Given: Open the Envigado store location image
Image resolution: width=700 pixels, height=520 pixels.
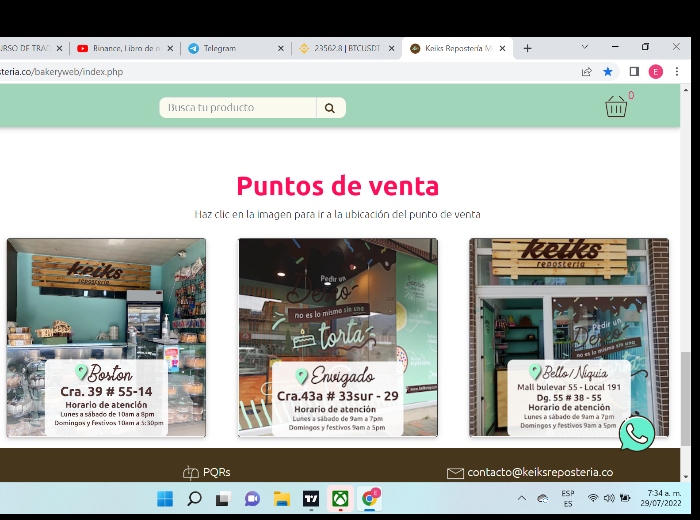Looking at the screenshot, I should [338, 337].
